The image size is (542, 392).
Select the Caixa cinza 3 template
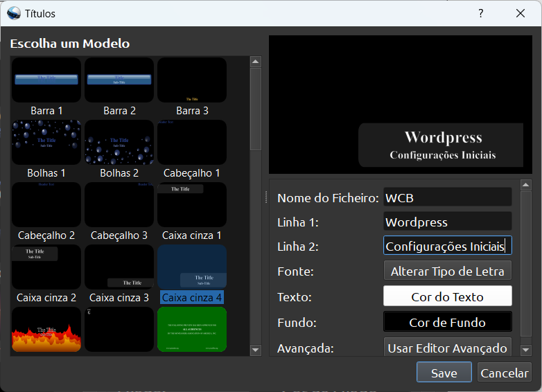coord(119,267)
